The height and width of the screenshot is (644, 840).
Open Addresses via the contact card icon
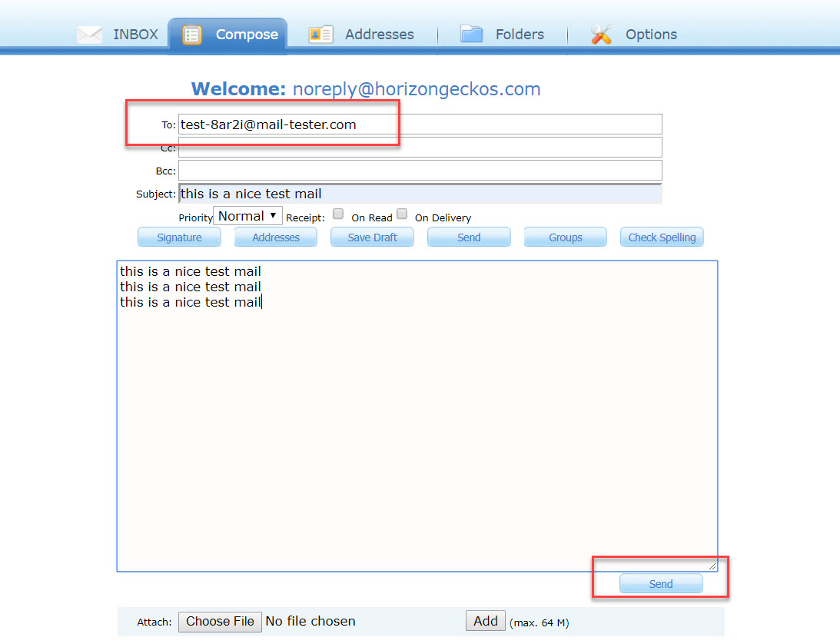(320, 34)
